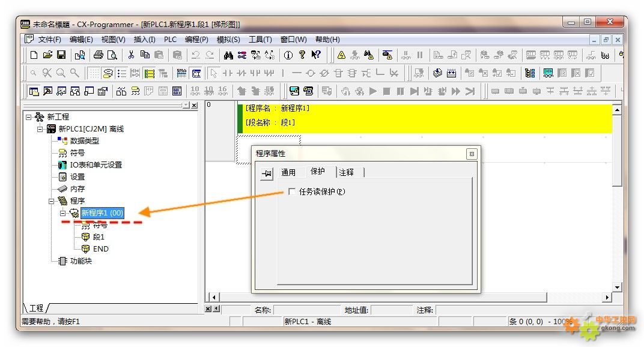This screenshot has width=644, height=347.
Task: Save the project with the floppy disk icon
Action: tap(61, 55)
